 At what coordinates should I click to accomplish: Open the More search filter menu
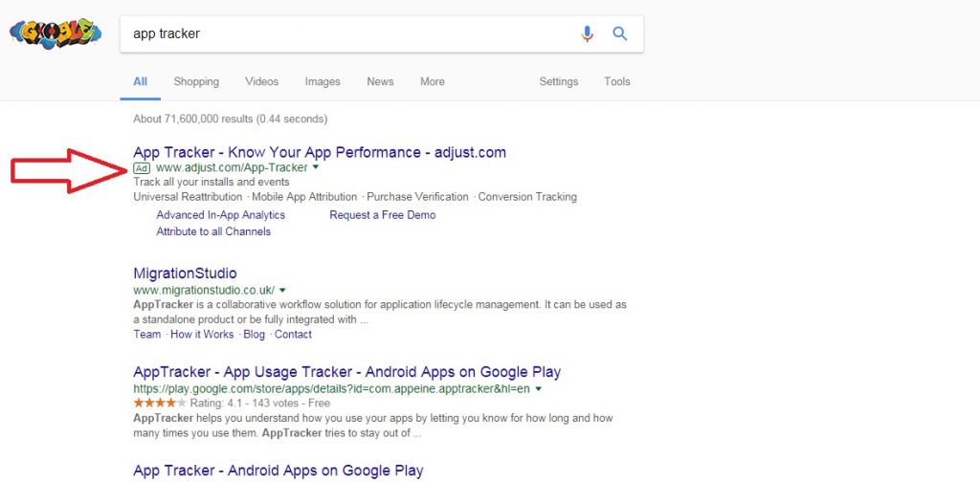coord(432,81)
